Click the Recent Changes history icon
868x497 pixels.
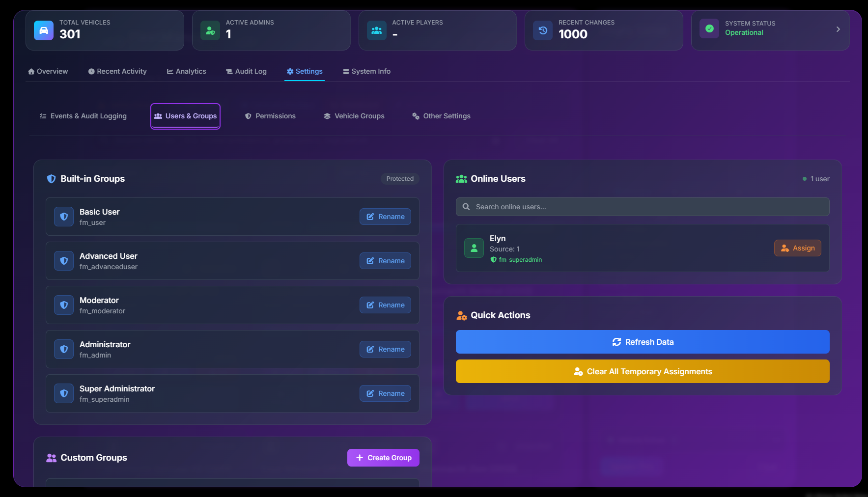pyautogui.click(x=543, y=30)
